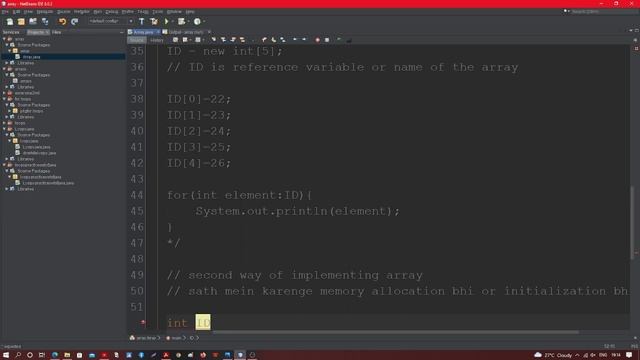
Task: Open Back navigation dropdown in editor toolbar
Action: click(190, 40)
